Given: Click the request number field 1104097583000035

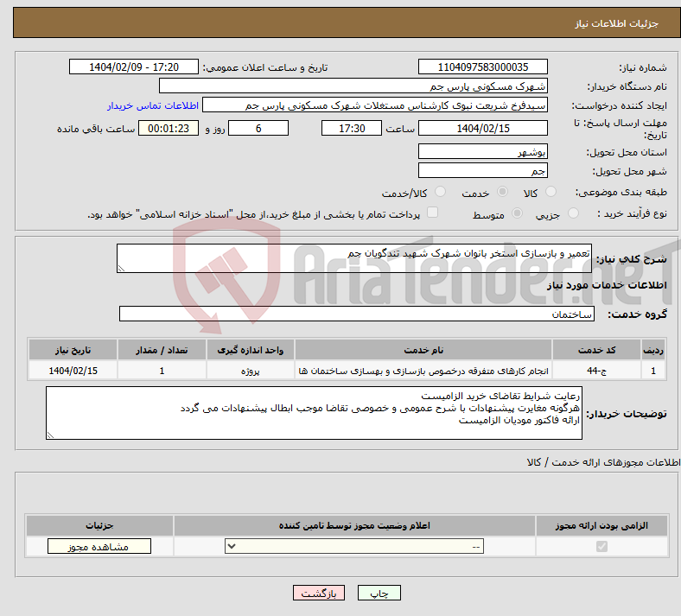Looking at the screenshot, I should (482, 67).
